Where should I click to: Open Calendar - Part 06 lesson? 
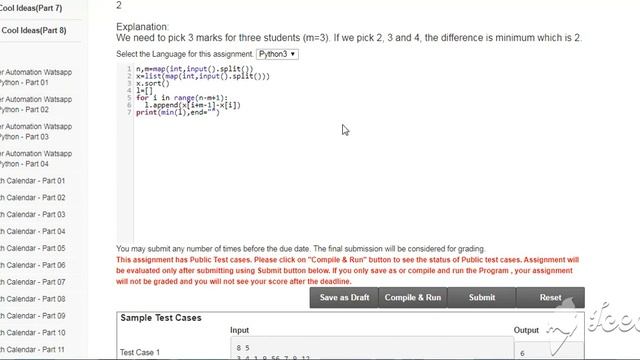(x=33, y=265)
